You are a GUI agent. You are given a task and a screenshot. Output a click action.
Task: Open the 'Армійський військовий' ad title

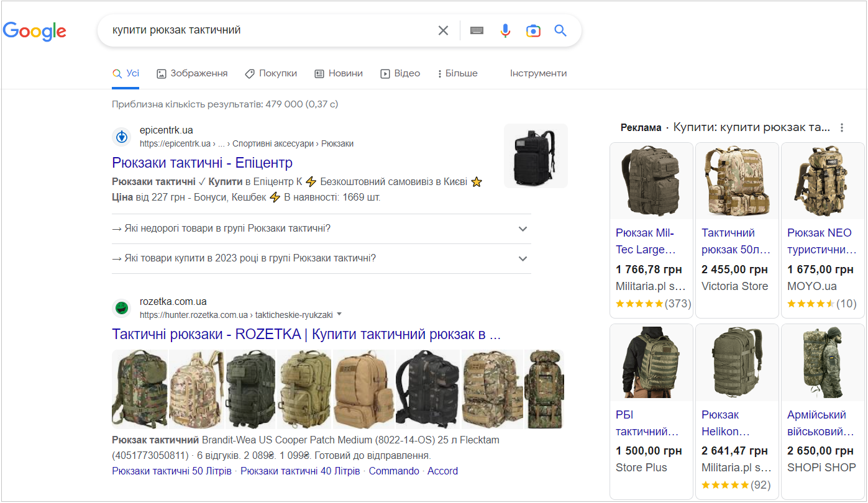coord(821,423)
